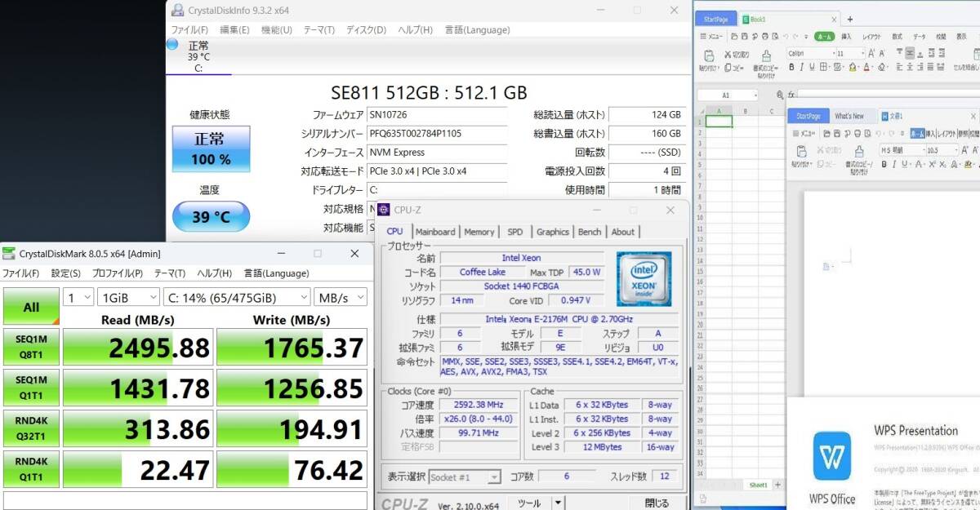Open the test count dropdown showing 1
This screenshot has height=510, width=980.
78,298
